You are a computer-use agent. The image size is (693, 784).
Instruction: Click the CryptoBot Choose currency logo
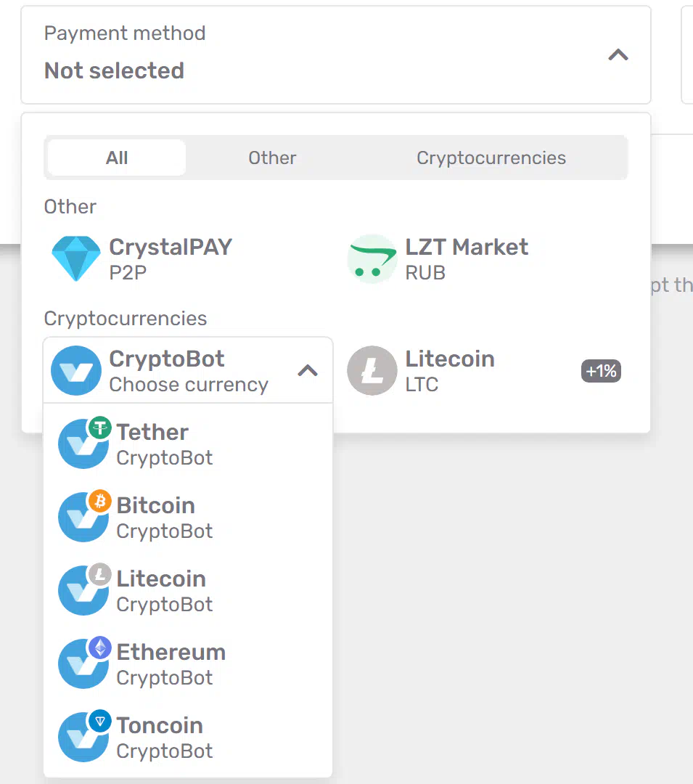click(76, 370)
